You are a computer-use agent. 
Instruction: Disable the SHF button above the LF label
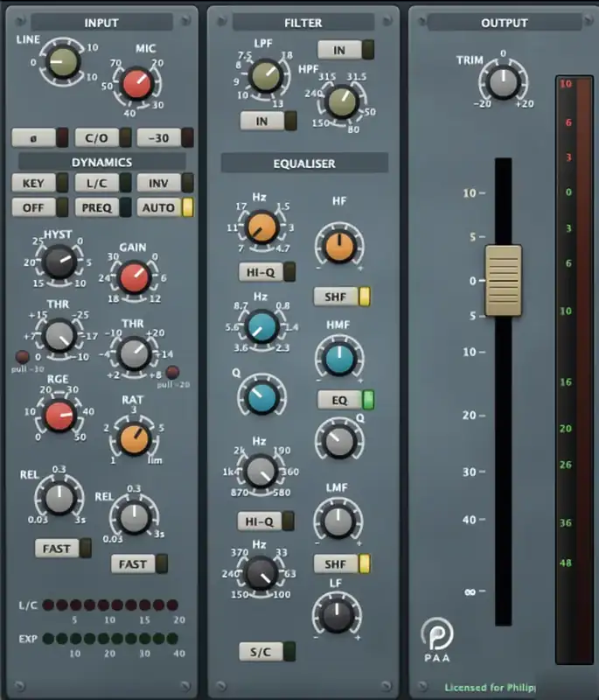[342, 563]
